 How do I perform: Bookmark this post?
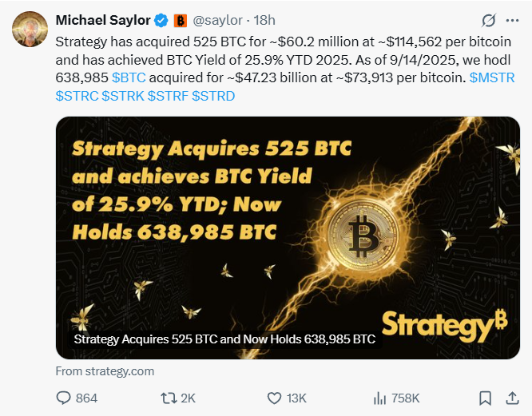(x=485, y=397)
